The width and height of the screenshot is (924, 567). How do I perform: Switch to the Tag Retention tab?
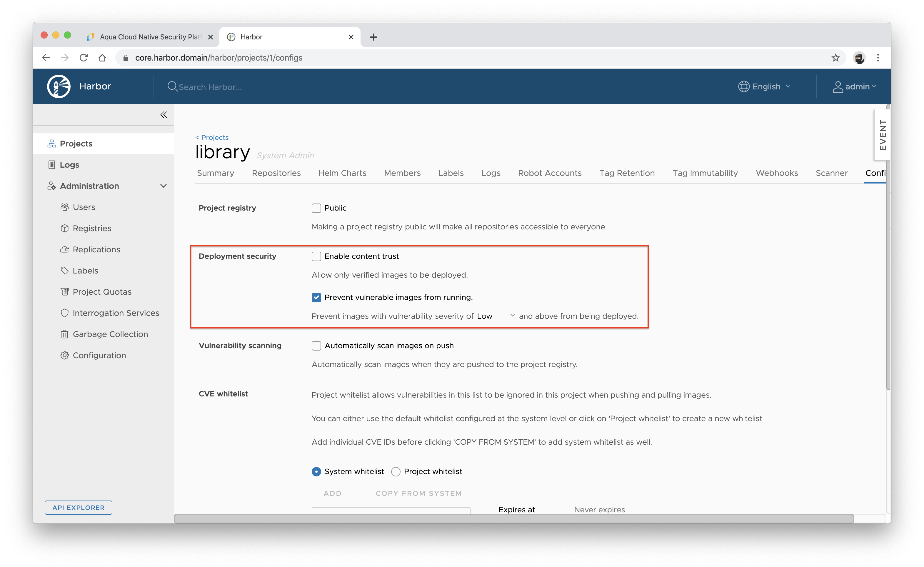627,173
